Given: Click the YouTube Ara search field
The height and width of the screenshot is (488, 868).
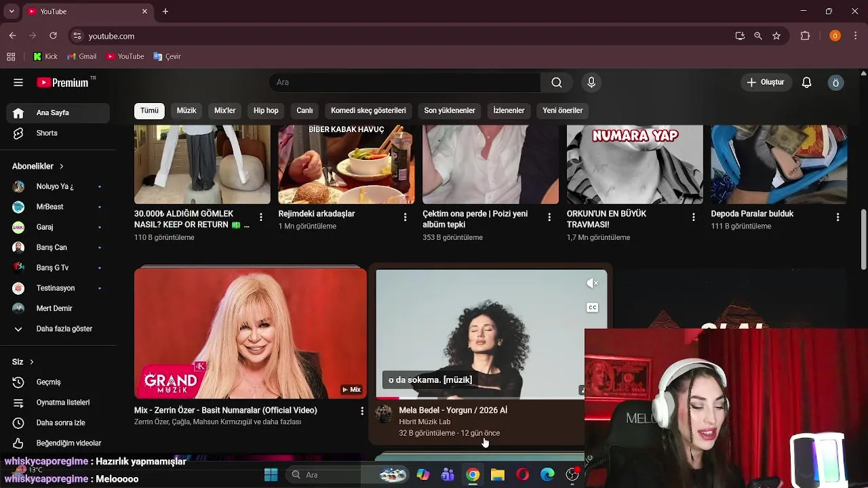Looking at the screenshot, I should click(x=405, y=83).
